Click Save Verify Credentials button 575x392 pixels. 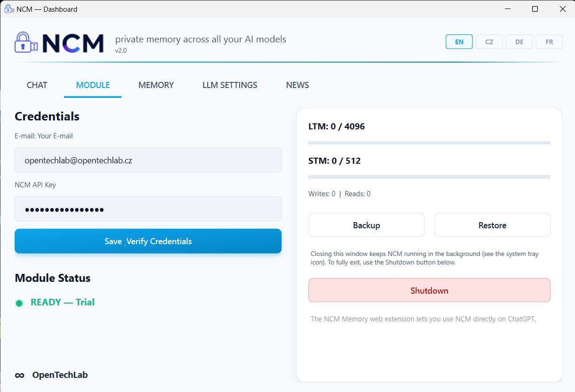(x=148, y=241)
